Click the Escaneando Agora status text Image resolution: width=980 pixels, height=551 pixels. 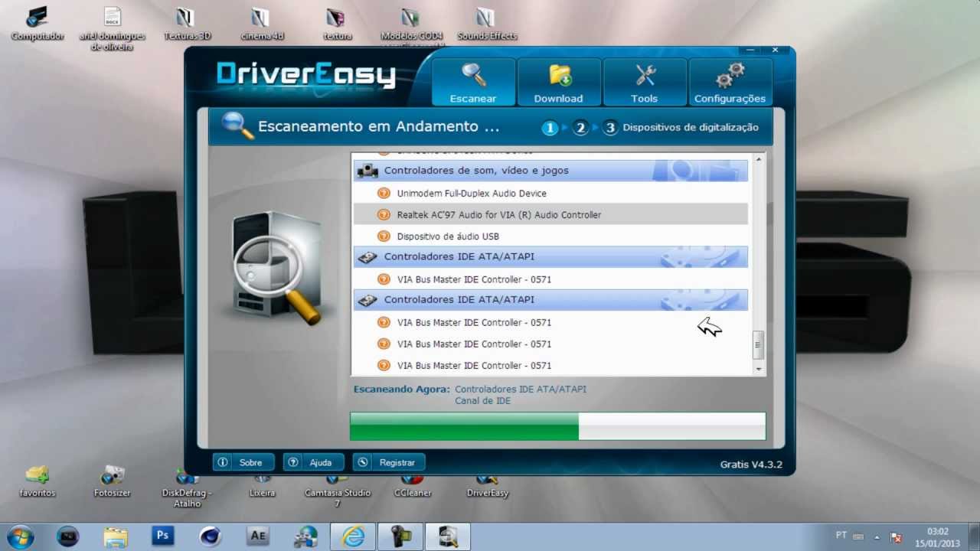[401, 390]
